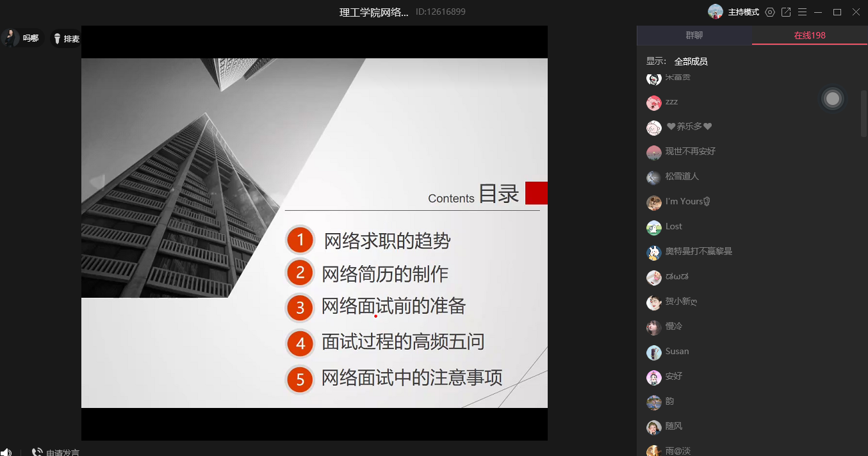
Task: Open the three-line hamburger menu
Action: (x=802, y=12)
